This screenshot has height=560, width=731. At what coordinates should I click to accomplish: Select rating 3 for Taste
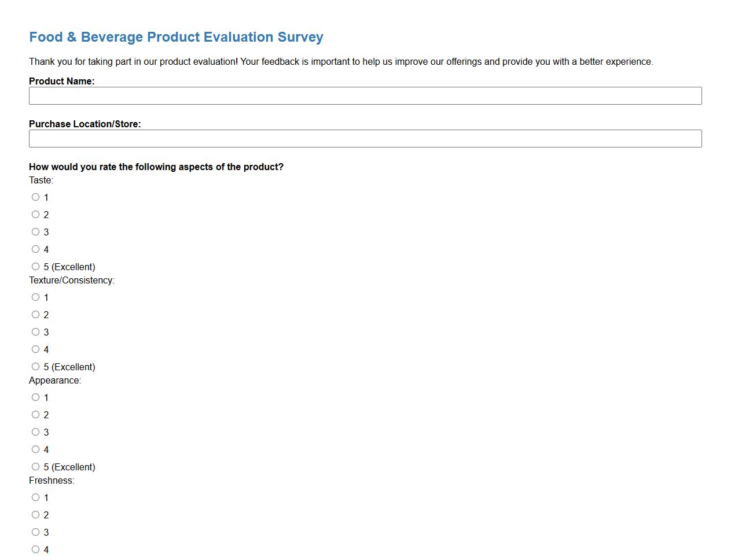click(x=35, y=231)
